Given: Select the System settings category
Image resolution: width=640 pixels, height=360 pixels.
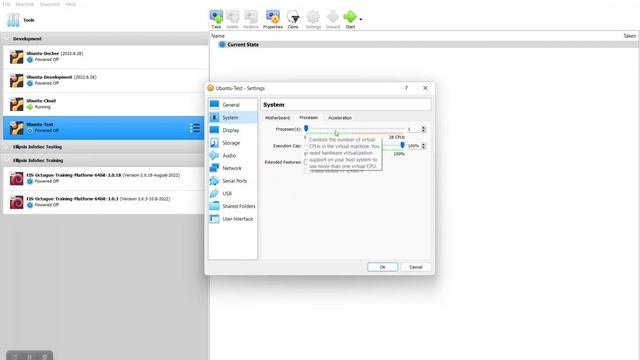Looking at the screenshot, I should click(x=233, y=118).
